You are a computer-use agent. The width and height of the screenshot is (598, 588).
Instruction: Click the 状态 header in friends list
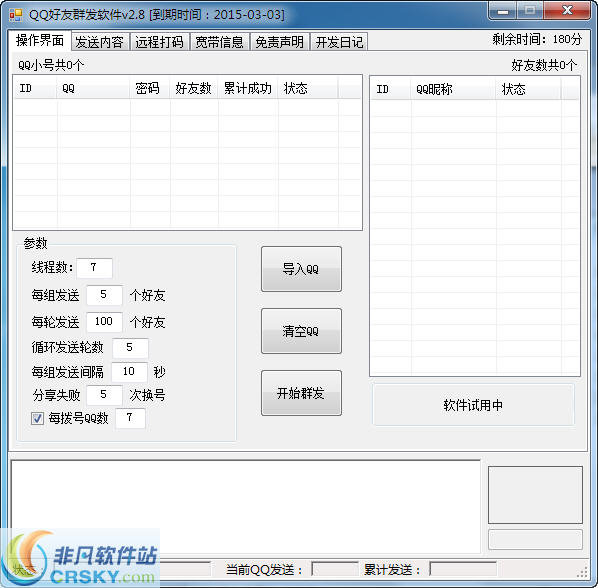pos(529,89)
